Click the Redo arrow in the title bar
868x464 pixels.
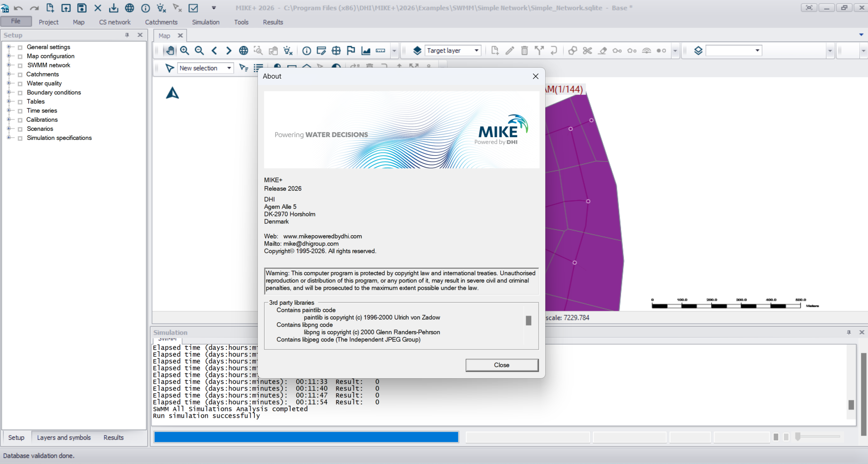34,8
